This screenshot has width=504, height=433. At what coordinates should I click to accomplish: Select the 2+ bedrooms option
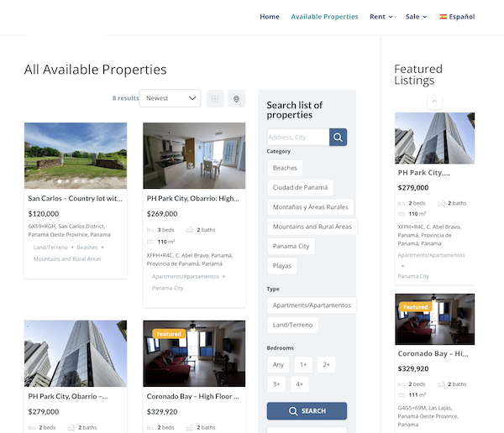(x=326, y=364)
